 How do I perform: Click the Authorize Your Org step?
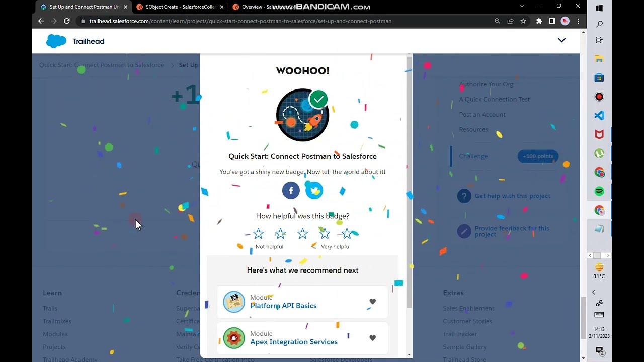[486, 84]
